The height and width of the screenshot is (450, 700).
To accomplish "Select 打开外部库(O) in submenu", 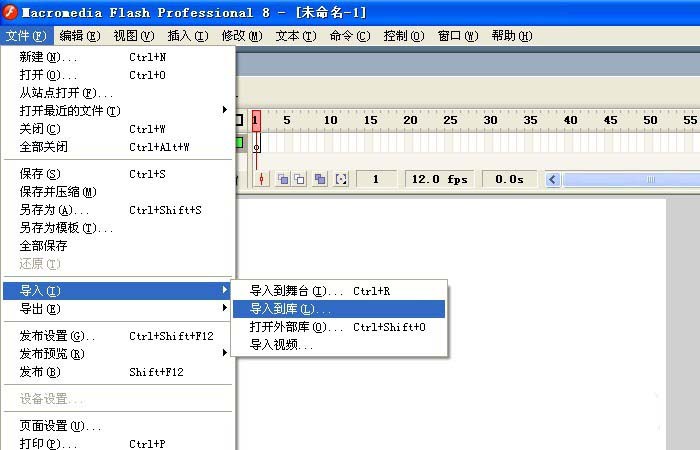I will pos(339,327).
